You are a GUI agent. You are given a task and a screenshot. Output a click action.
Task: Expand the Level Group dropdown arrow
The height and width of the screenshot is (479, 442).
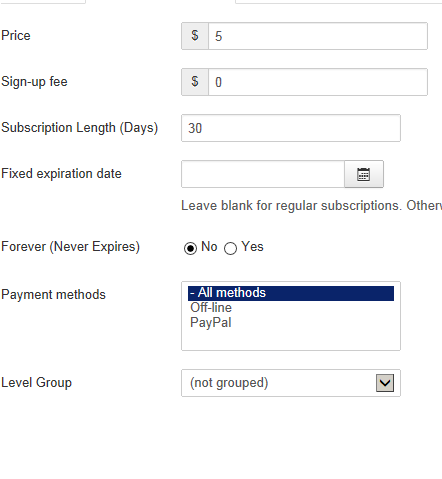[385, 383]
